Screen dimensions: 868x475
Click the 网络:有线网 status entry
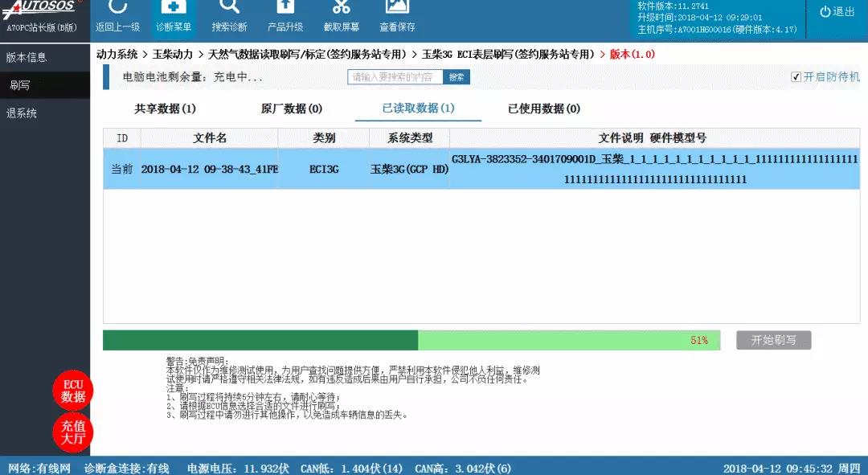click(39, 469)
